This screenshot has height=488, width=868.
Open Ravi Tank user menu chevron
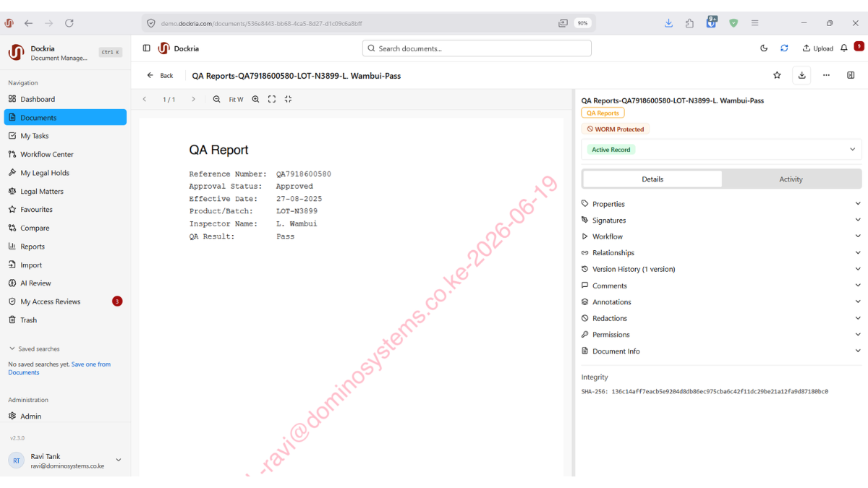pos(119,461)
